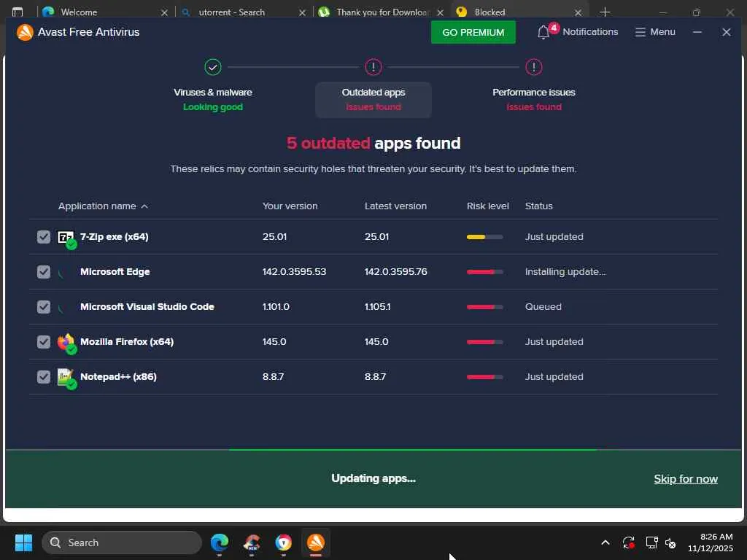Uncheck the 7-Zip exe (x64) checkbox
The width and height of the screenshot is (747, 560).
[43, 237]
